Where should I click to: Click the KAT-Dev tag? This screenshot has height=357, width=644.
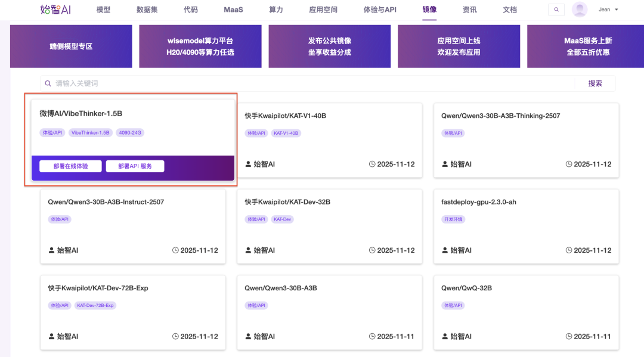pos(282,219)
